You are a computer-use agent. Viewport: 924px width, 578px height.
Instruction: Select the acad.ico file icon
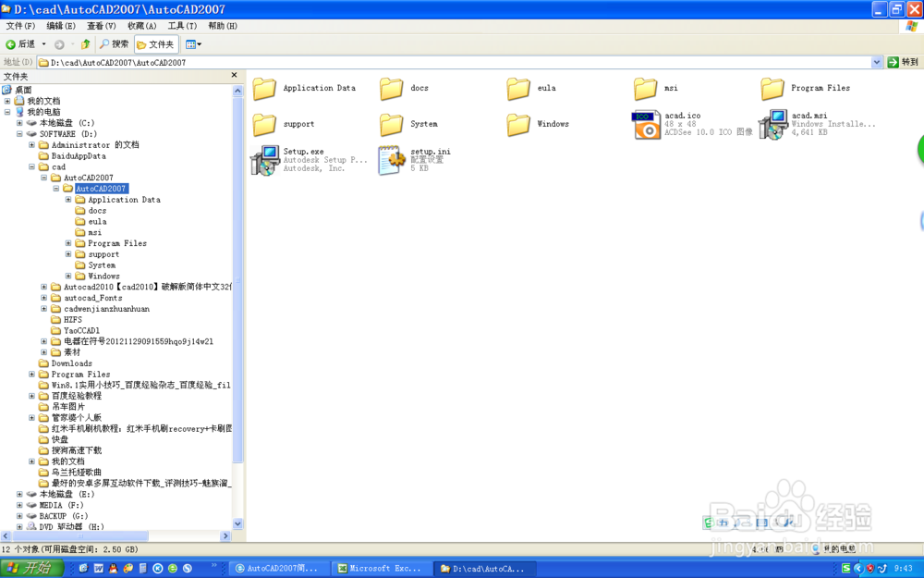(x=646, y=125)
